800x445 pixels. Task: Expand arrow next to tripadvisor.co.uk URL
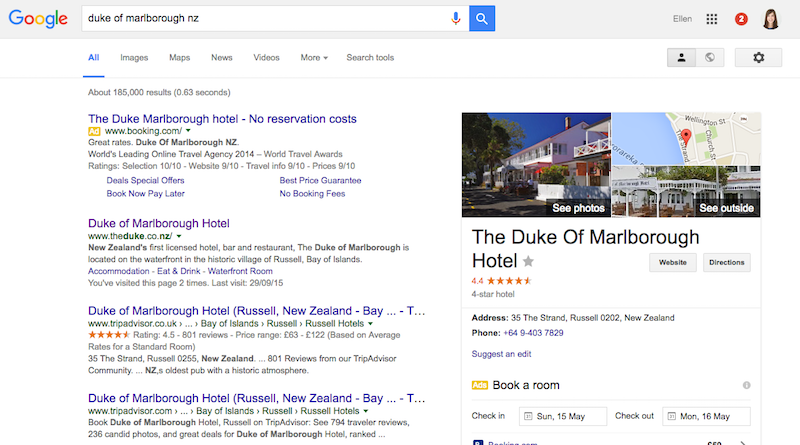click(x=370, y=324)
